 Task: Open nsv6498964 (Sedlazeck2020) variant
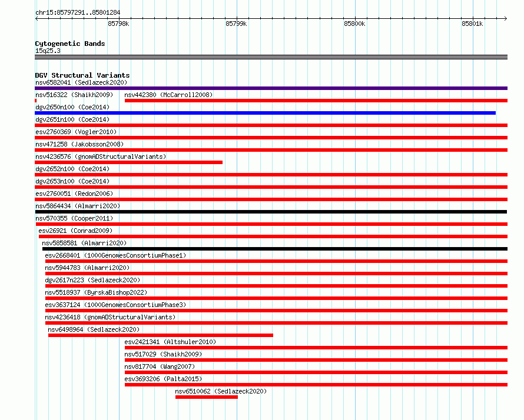pos(94,329)
